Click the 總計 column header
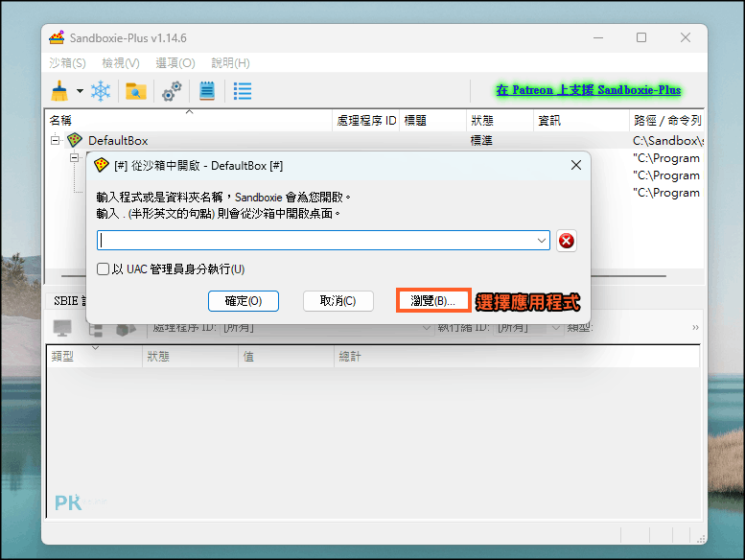This screenshot has width=745, height=560. coord(517,357)
